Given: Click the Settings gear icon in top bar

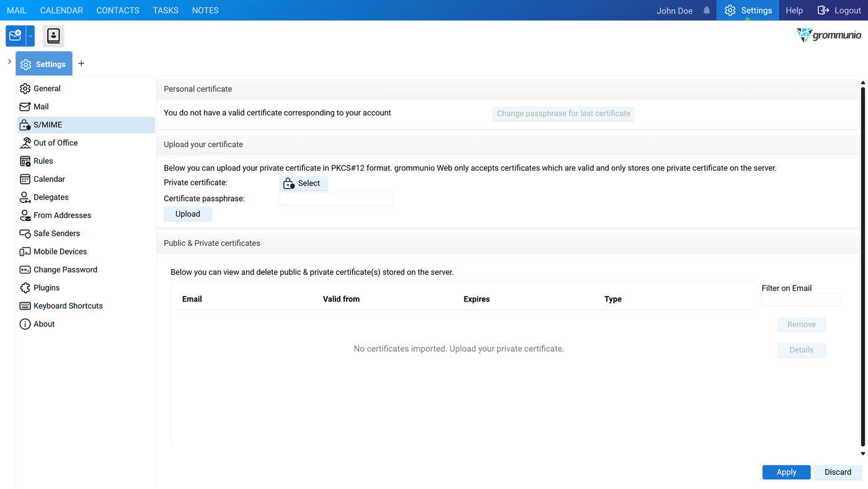Looking at the screenshot, I should coord(730,11).
